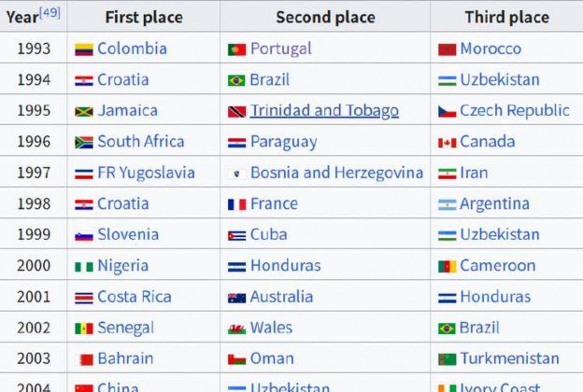Click the Jamaica flag icon

84,112
